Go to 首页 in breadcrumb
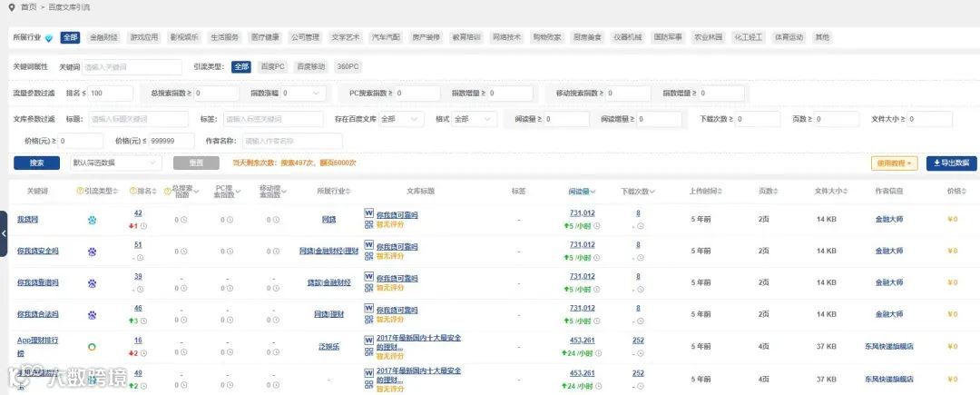Viewport: 980px width, 395px height. 29,7
